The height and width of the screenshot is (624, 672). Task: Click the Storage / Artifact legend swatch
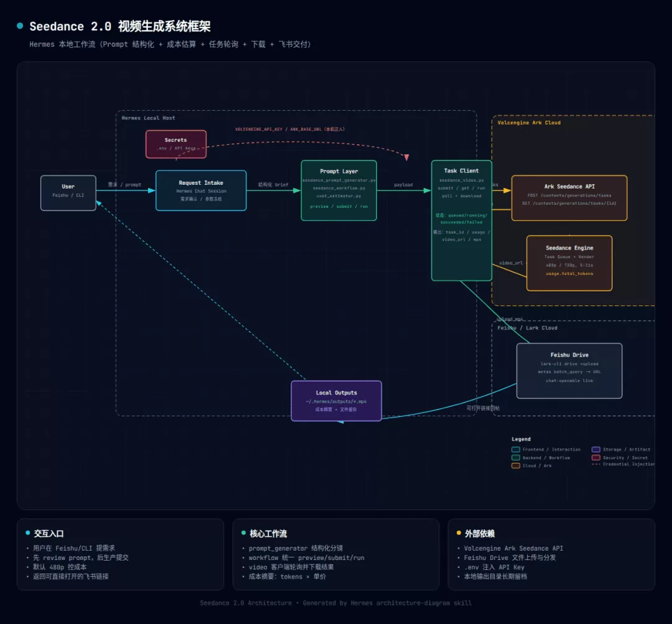click(x=595, y=450)
